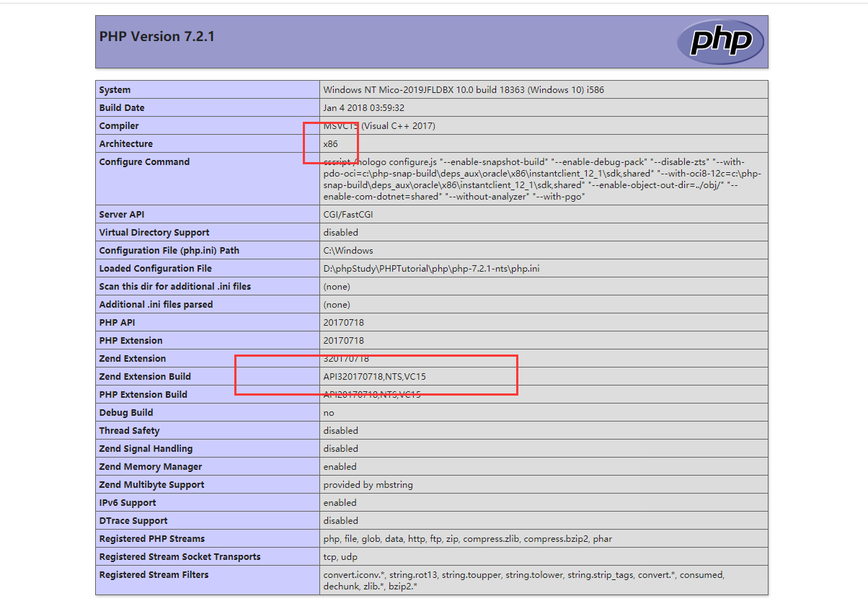Click the 'Build Date' label
Screen dimensions: 868x606
[122, 108]
